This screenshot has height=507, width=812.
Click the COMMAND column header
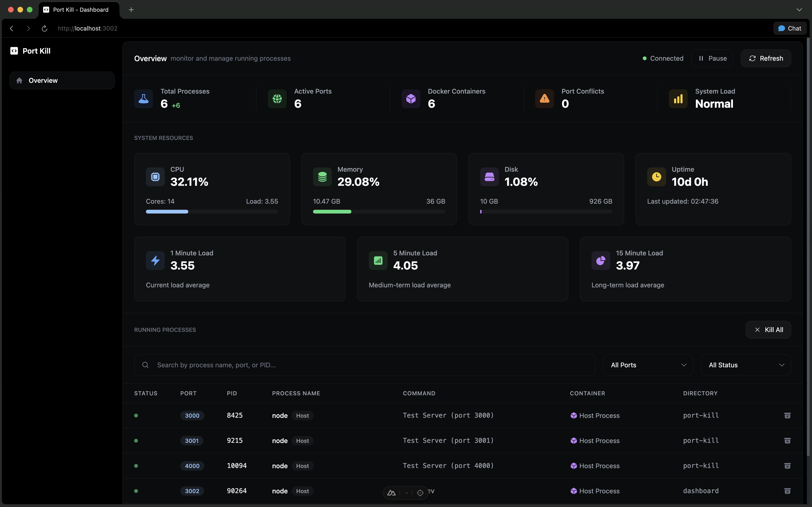(419, 393)
